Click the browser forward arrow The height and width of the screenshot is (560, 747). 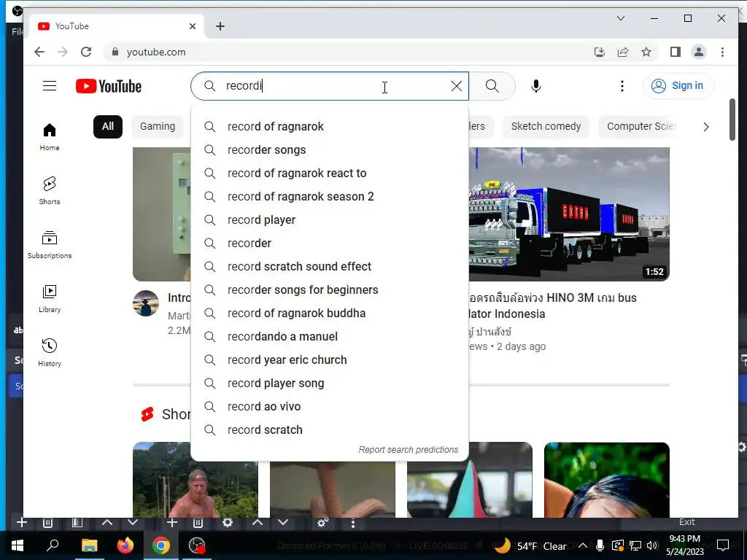pos(63,52)
